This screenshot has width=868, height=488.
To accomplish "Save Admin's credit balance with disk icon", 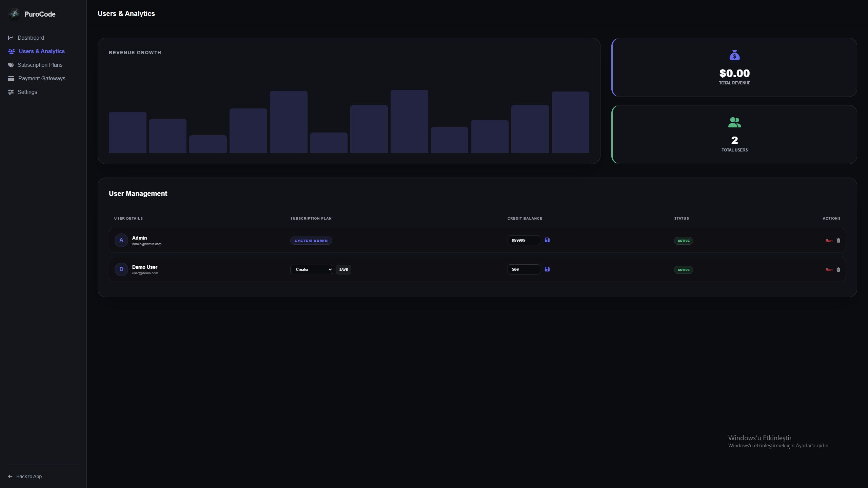I will 547,240.
